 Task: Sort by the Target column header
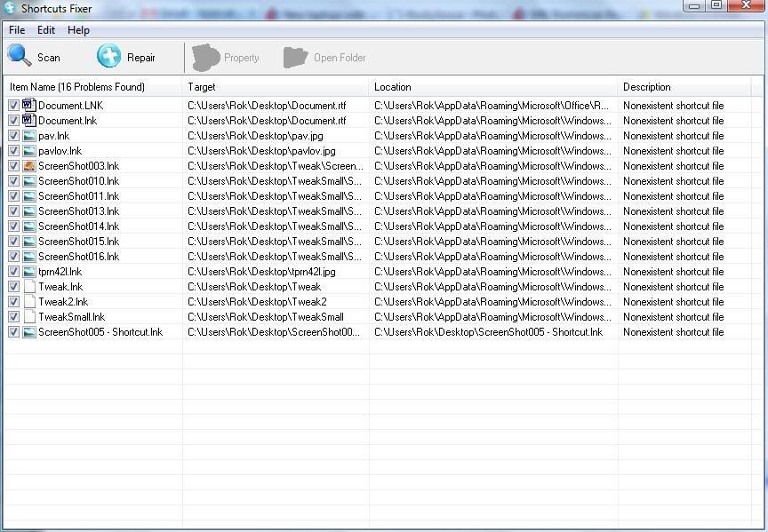tap(276, 87)
